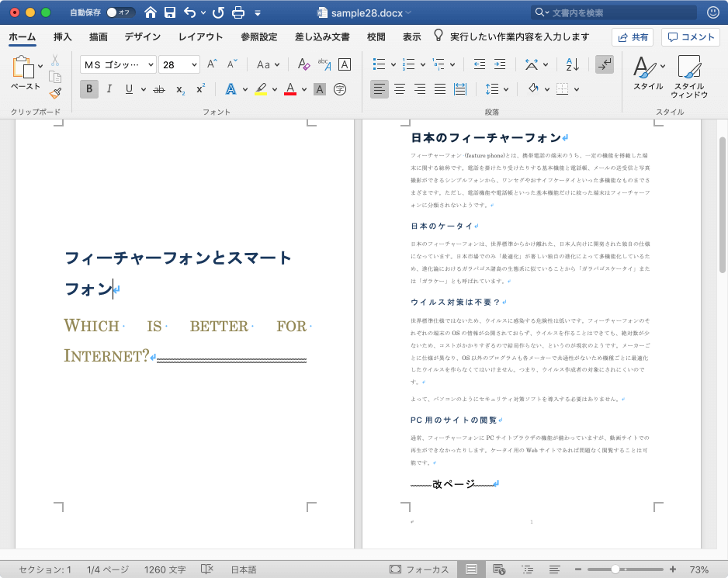Undo the last action
The image size is (728, 578).
189,12
